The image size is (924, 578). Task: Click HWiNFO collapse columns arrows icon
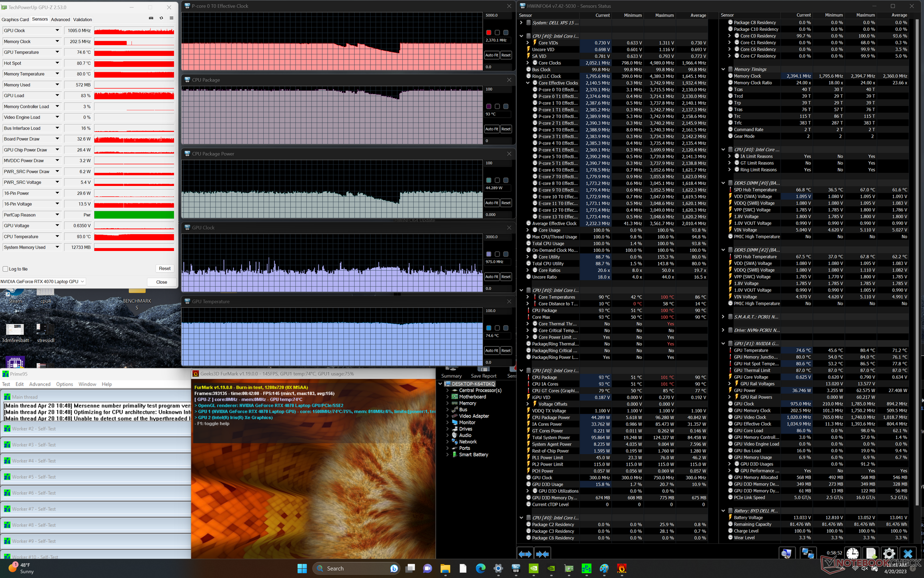(542, 554)
